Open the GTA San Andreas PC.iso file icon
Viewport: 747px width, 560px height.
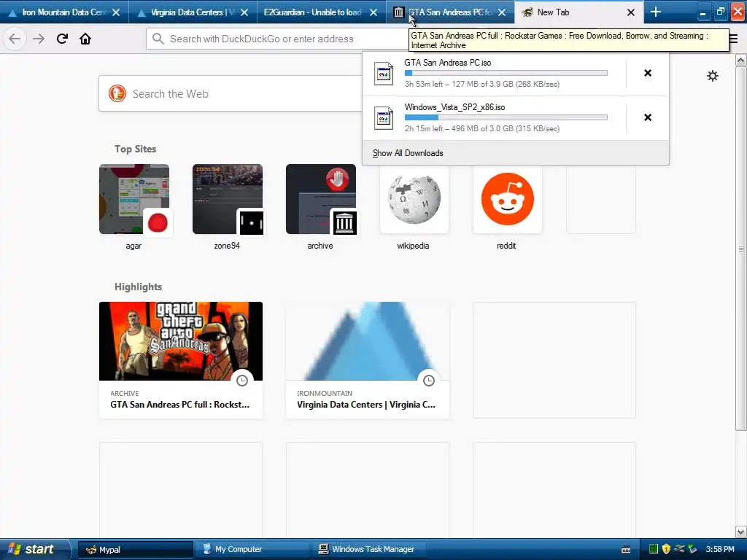tap(384, 74)
